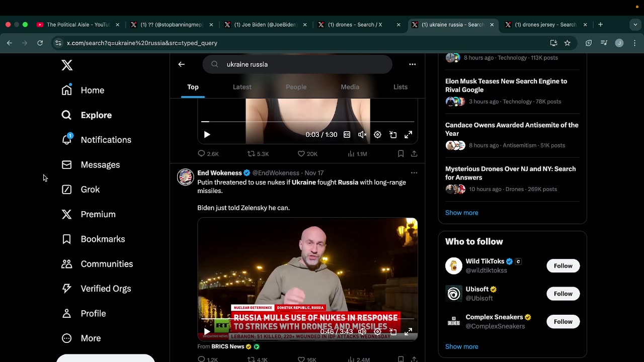Open Messages inbox
Screen dimensions: 644x362
91,164
